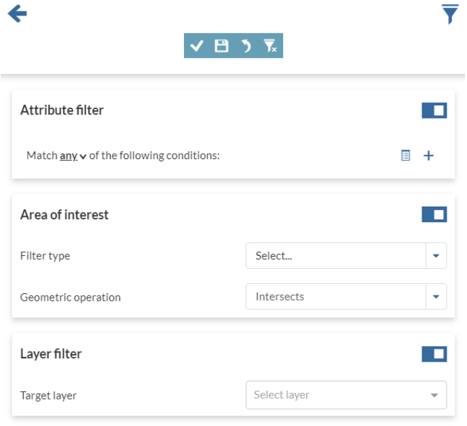
Task: Disable the Layer filter switch
Action: [434, 354]
